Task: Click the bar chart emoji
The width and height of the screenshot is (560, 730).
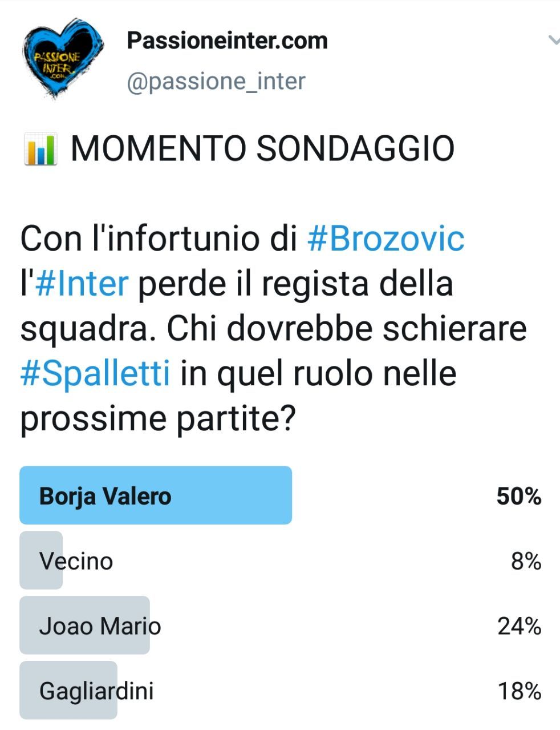Action: pos(39,150)
